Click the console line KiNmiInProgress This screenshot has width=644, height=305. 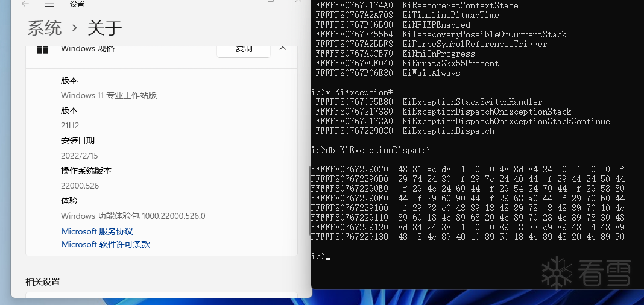(395, 54)
